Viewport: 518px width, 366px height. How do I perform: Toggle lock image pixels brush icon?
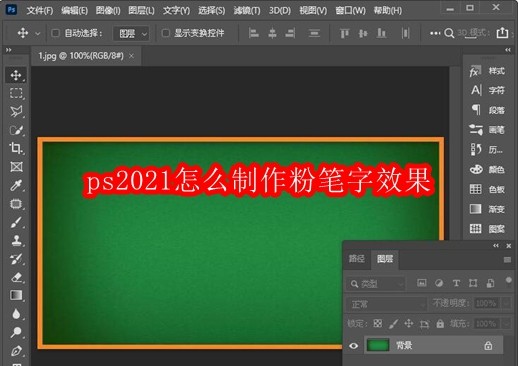pyautogui.click(x=394, y=323)
